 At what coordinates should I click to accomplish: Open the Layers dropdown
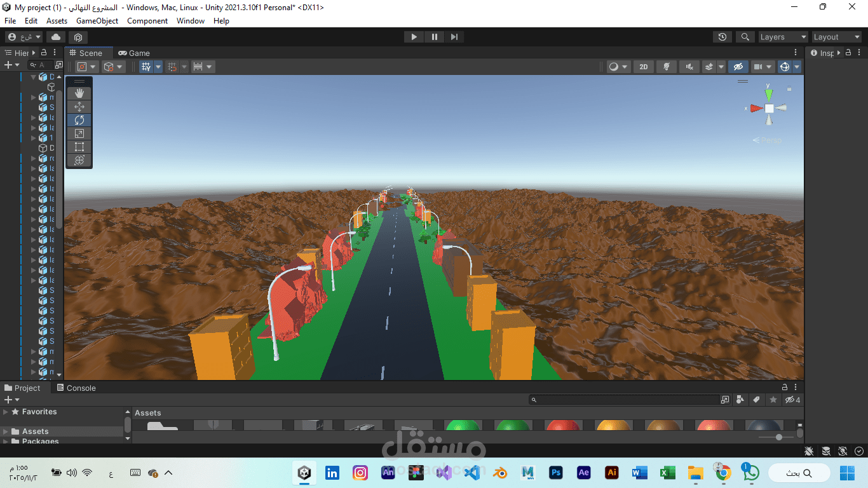coord(783,36)
